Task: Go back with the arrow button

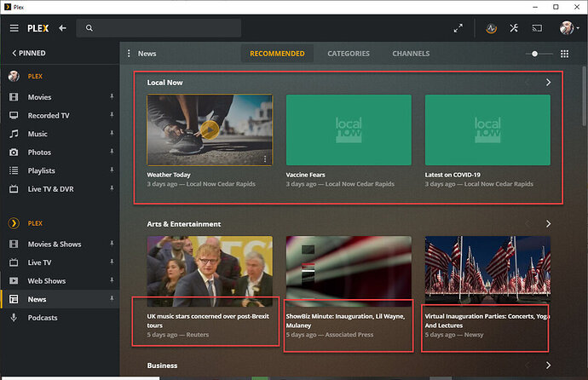Action: click(62, 28)
